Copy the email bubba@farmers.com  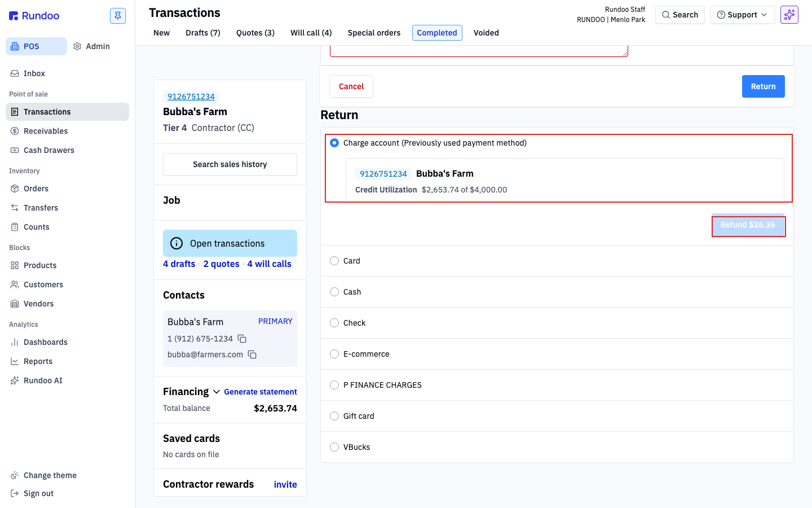pyautogui.click(x=252, y=354)
